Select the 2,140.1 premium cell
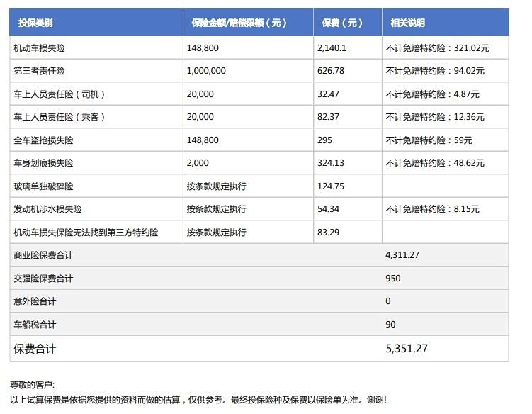Image resolution: width=532 pixels, height=414 pixels. pos(332,48)
